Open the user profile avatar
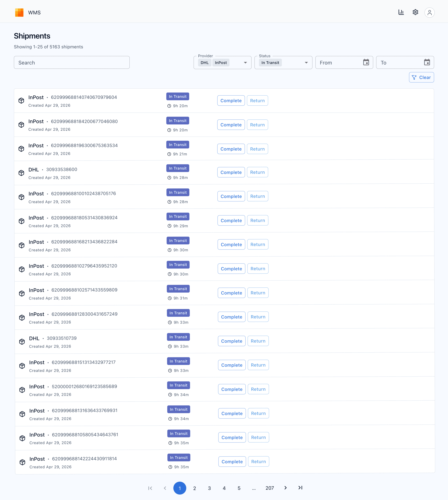The width and height of the screenshot is (448, 500). click(x=429, y=13)
